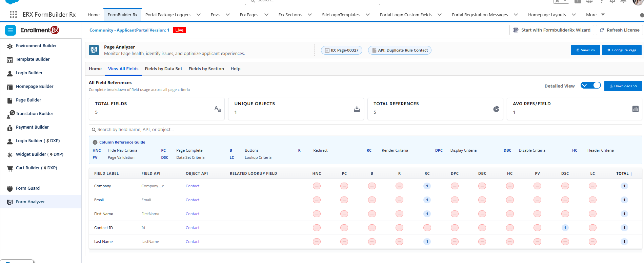Expand the Erx Sections dropdown chevron
This screenshot has width=644, height=263.
pos(310,15)
